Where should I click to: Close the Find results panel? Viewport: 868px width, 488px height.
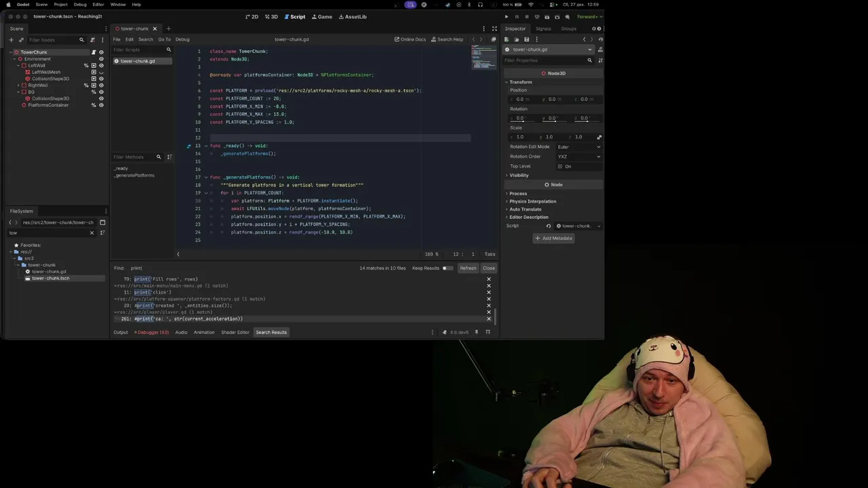pyautogui.click(x=488, y=268)
